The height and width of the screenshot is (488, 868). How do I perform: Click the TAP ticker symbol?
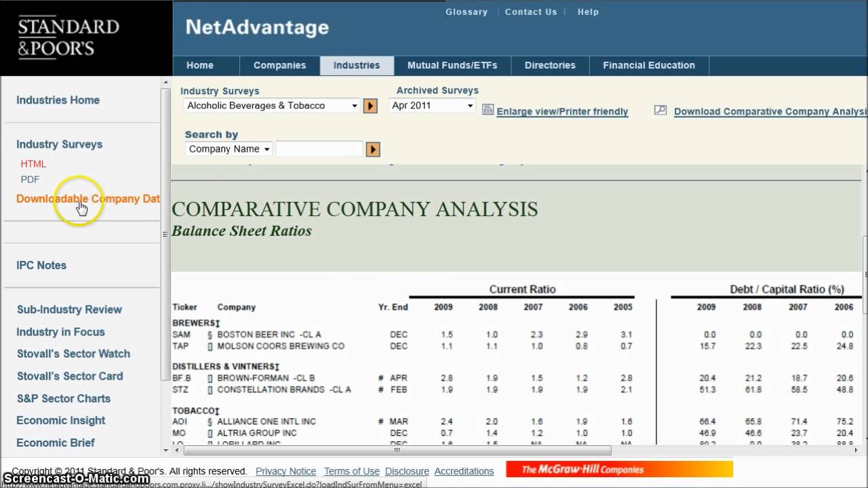click(x=180, y=346)
